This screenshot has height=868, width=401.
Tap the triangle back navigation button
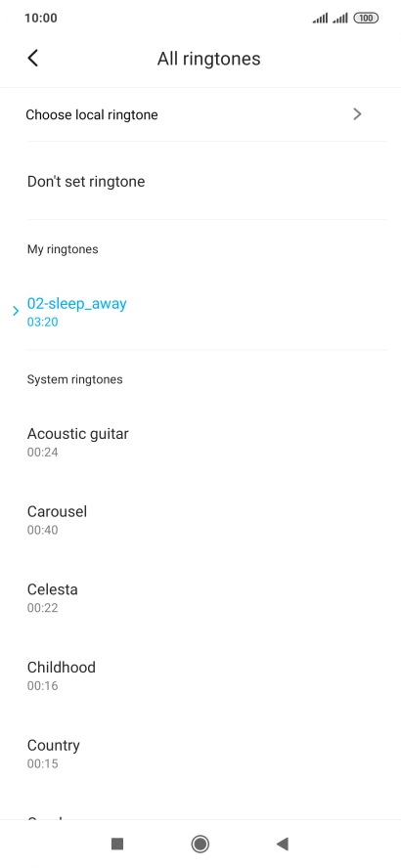point(283,844)
